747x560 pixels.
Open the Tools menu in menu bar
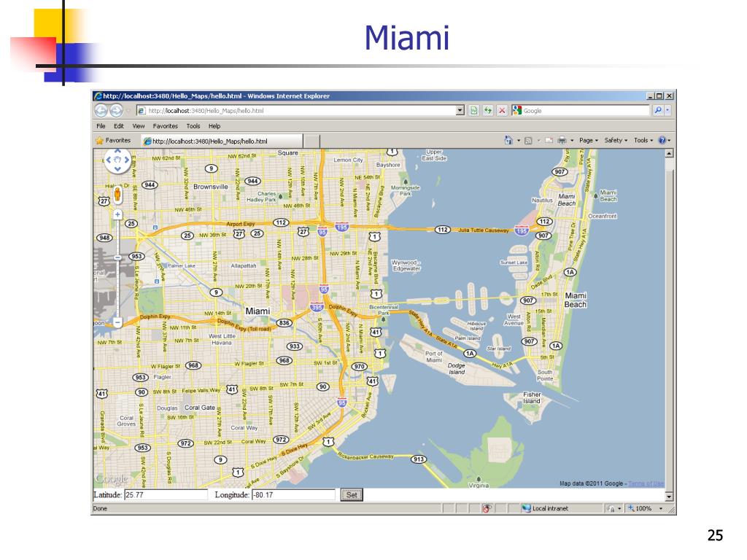pos(193,126)
